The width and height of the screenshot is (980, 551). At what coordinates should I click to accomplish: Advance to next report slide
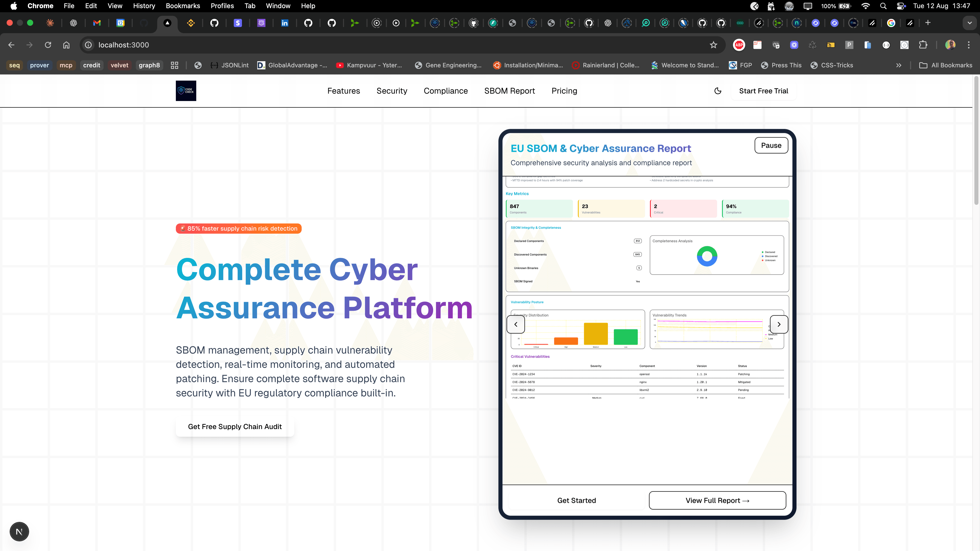pyautogui.click(x=779, y=324)
